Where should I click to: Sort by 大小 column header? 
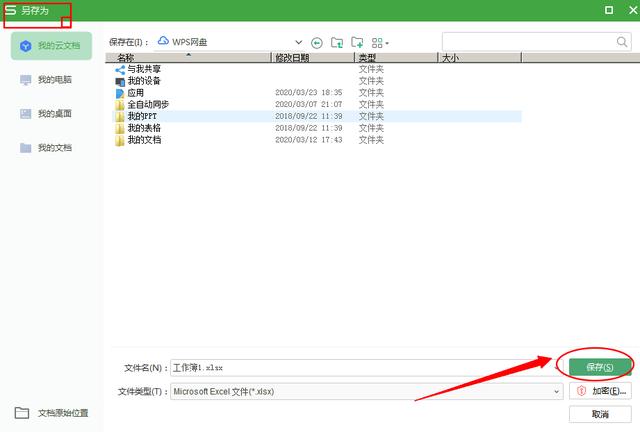[480, 58]
